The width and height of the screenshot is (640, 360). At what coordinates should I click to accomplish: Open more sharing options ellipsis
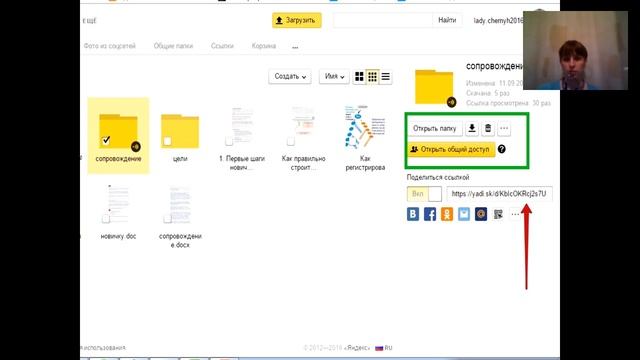(515, 214)
